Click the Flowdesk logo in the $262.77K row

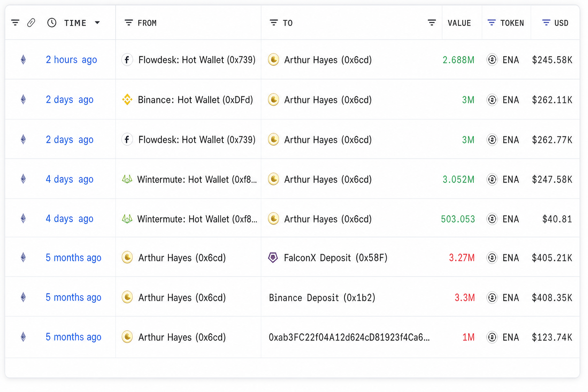(x=127, y=139)
